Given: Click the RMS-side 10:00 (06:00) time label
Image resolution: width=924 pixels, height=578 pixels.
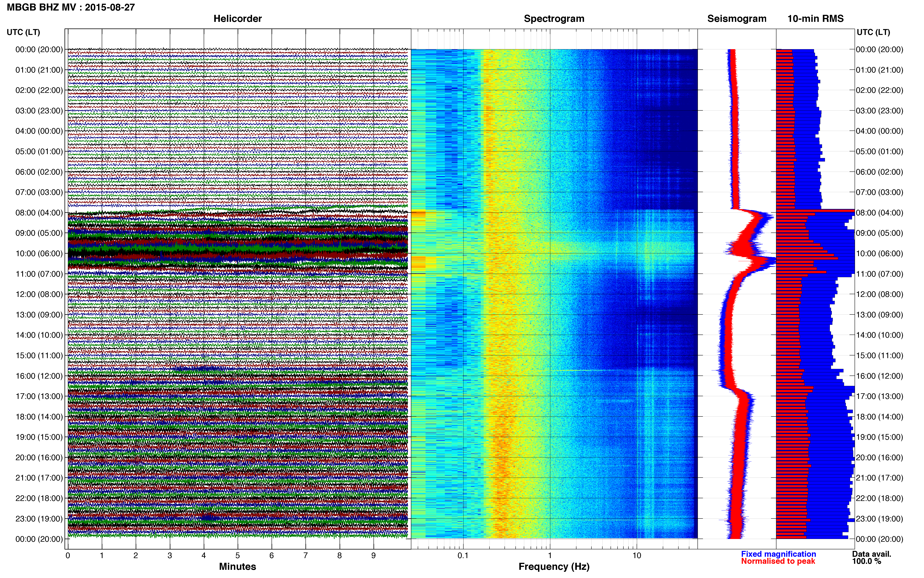Looking at the screenshot, I should click(x=880, y=253).
